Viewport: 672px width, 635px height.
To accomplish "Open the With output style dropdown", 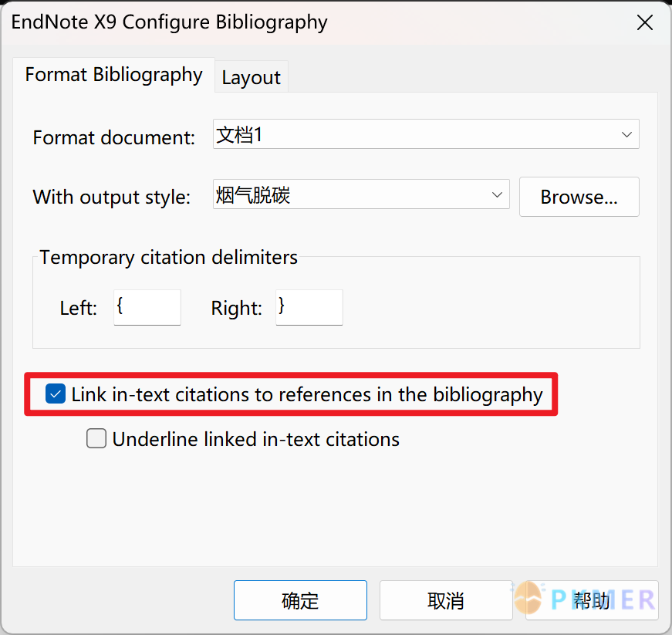I will pyautogui.click(x=361, y=194).
